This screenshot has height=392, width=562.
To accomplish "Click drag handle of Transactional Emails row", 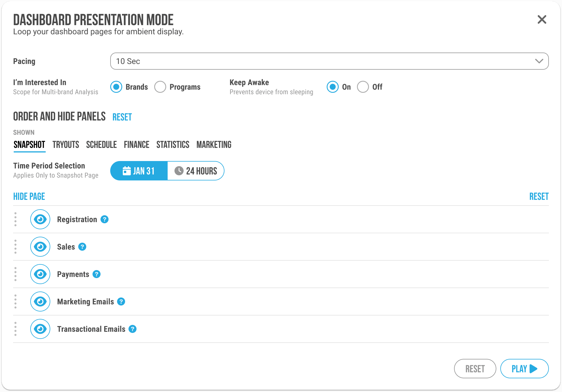I will [15, 329].
